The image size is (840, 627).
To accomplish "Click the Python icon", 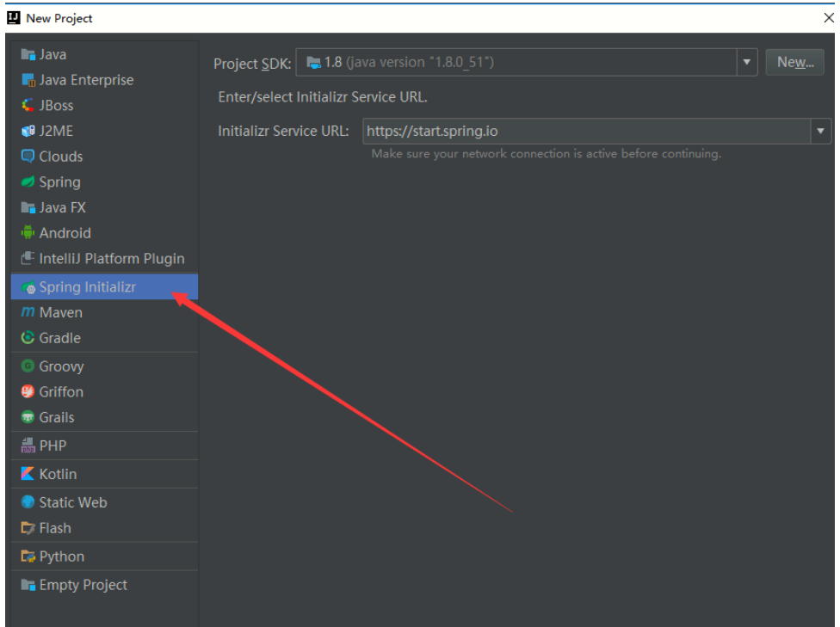I will click(x=28, y=556).
